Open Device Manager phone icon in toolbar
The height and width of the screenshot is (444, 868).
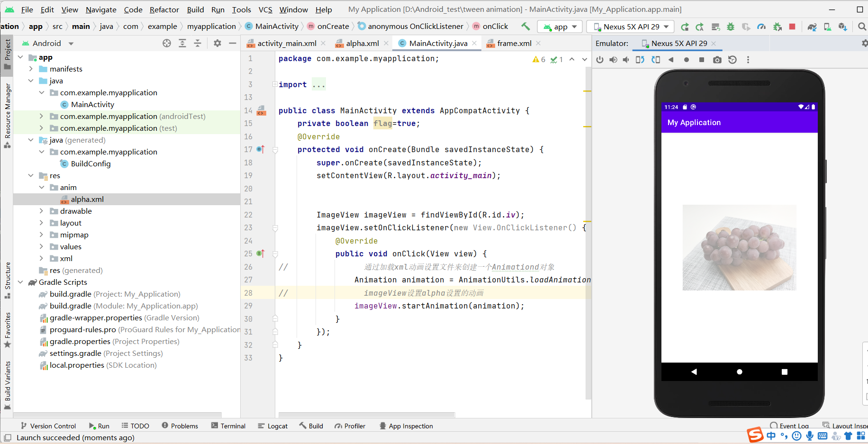tap(828, 27)
